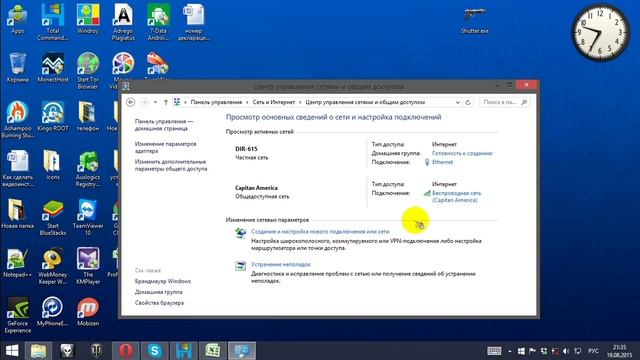Open Устранение неполадок link
The height and width of the screenshot is (360, 640).
tap(280, 264)
